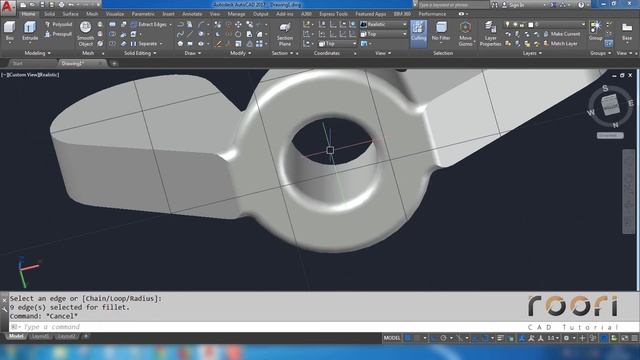Add a new drawing tab with plus
This screenshot has width=640, height=360.
coord(114,63)
